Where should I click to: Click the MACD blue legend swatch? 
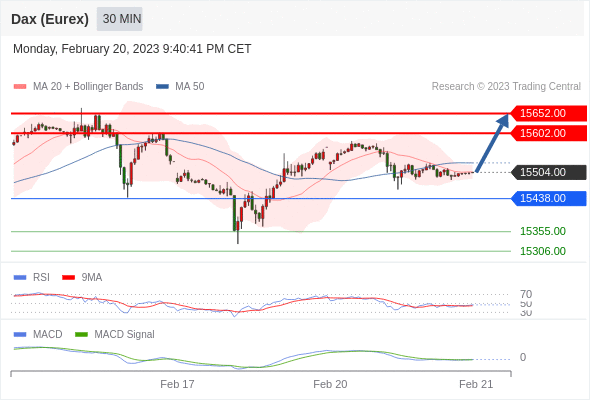click(20, 335)
